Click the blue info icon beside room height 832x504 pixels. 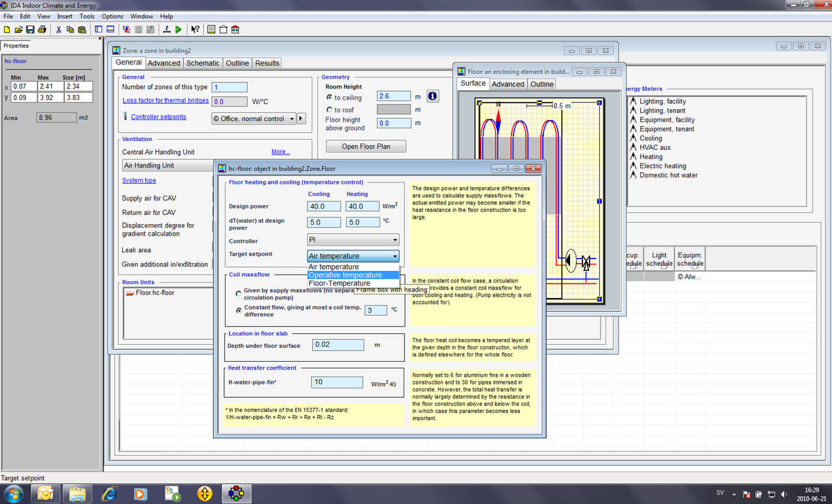432,96
